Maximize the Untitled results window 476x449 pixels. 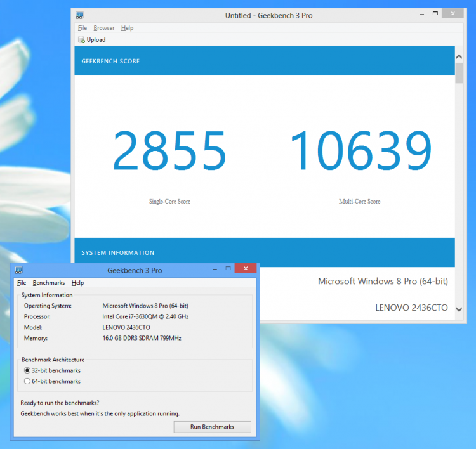435,13
